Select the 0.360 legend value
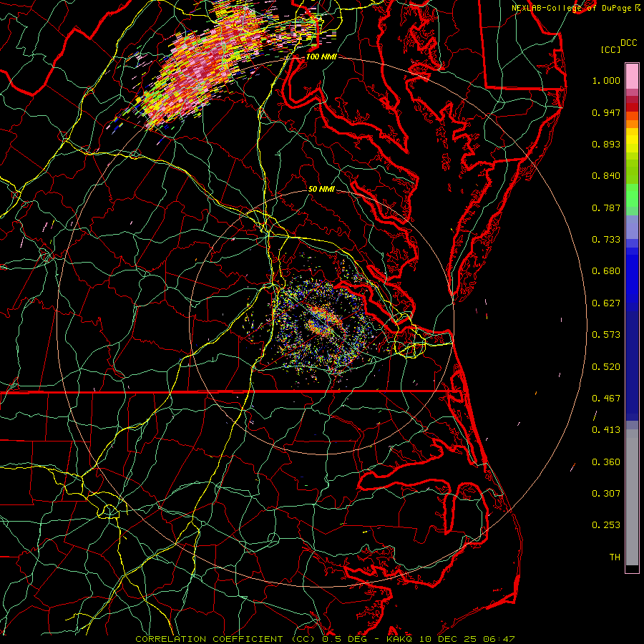 coord(606,462)
